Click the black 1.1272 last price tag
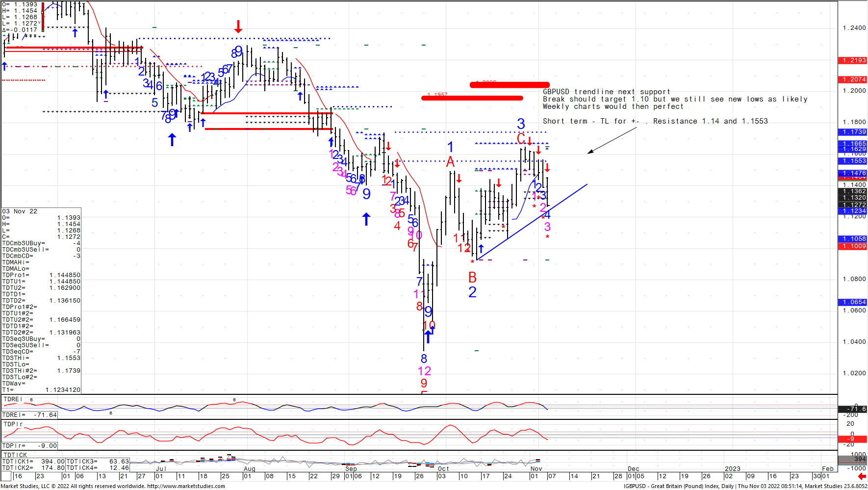868x490 pixels. coord(852,205)
